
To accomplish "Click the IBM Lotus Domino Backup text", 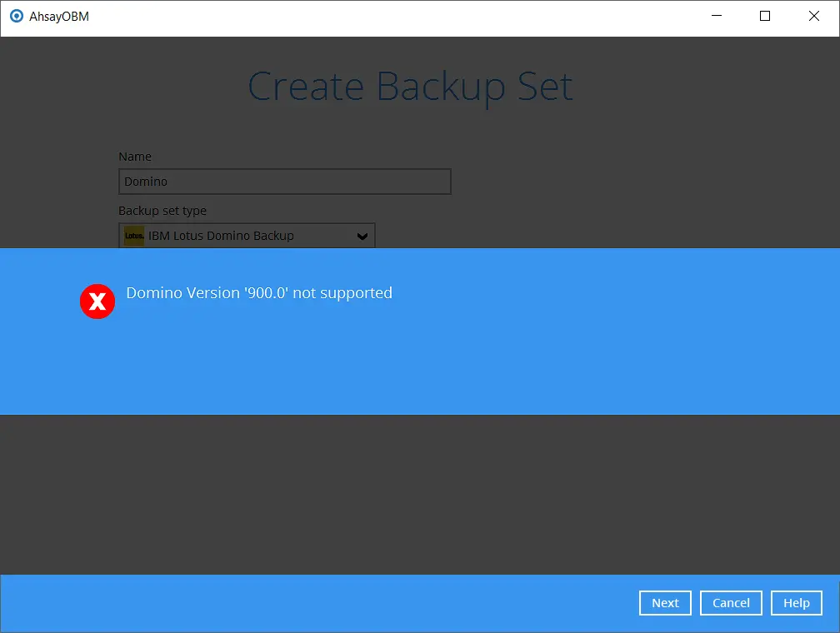I will point(220,236).
